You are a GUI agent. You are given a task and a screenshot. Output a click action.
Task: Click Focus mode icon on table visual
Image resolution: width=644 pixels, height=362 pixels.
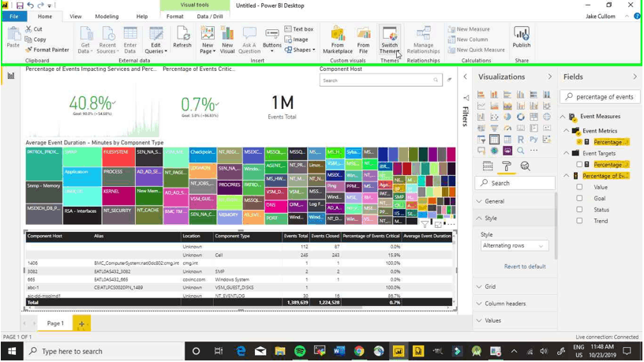pyautogui.click(x=438, y=225)
